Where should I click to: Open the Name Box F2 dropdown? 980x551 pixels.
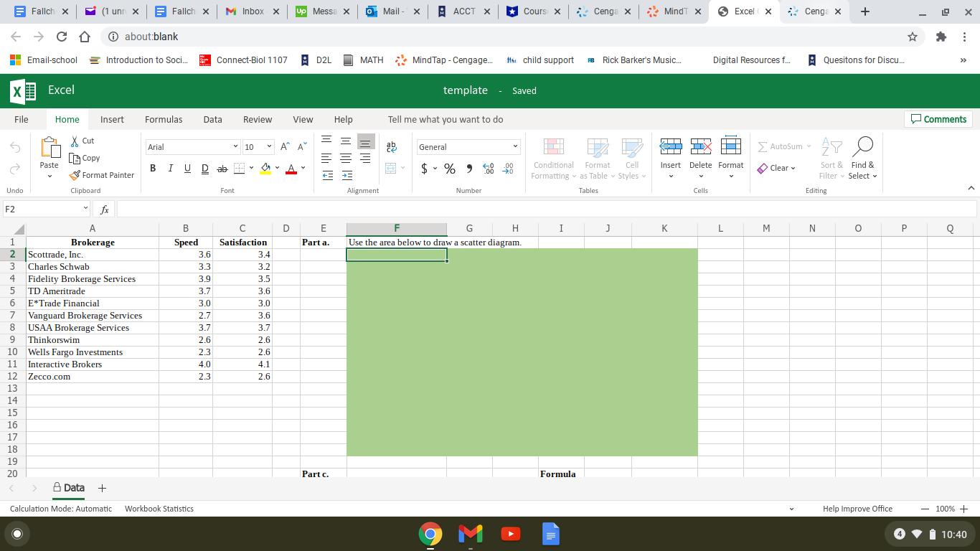(x=86, y=209)
